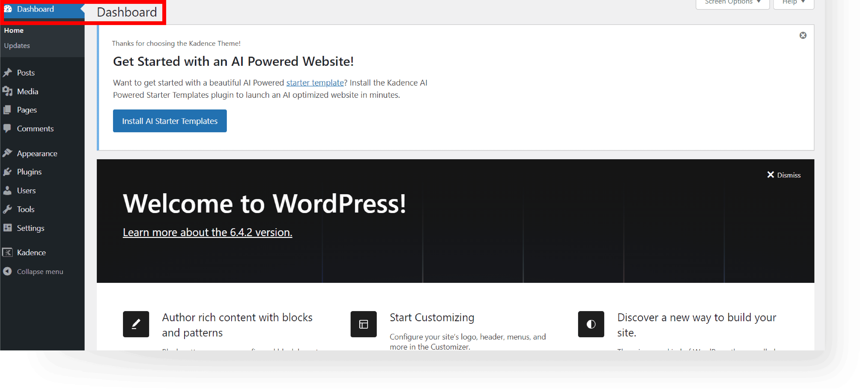868x392 pixels.
Task: Collapse the admin sidebar menu
Action: [34, 271]
